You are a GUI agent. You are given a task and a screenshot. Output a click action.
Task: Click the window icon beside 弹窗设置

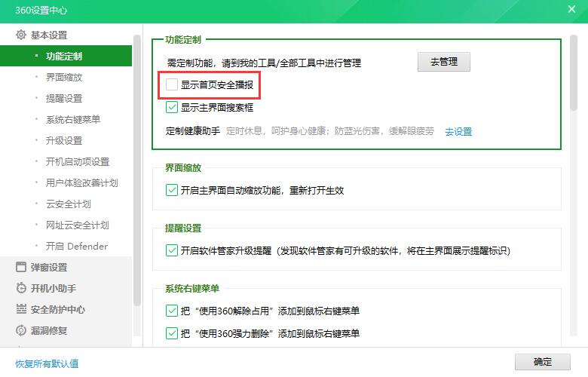(x=21, y=267)
